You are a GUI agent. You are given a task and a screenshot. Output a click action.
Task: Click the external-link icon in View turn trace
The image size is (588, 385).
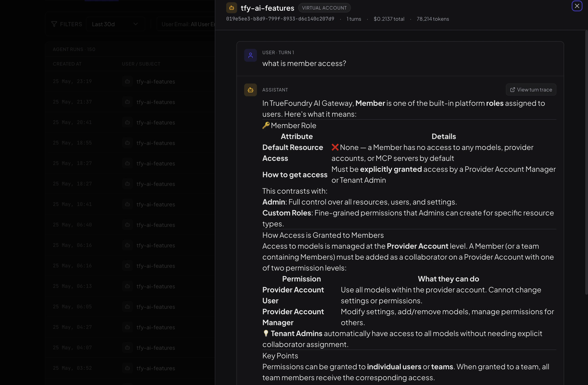(512, 90)
